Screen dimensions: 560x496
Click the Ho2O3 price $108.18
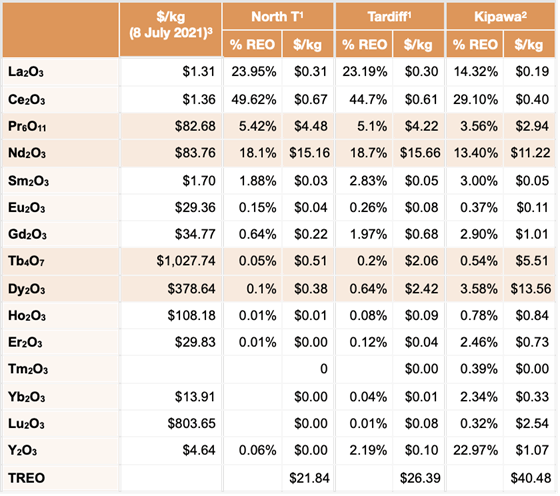191,316
